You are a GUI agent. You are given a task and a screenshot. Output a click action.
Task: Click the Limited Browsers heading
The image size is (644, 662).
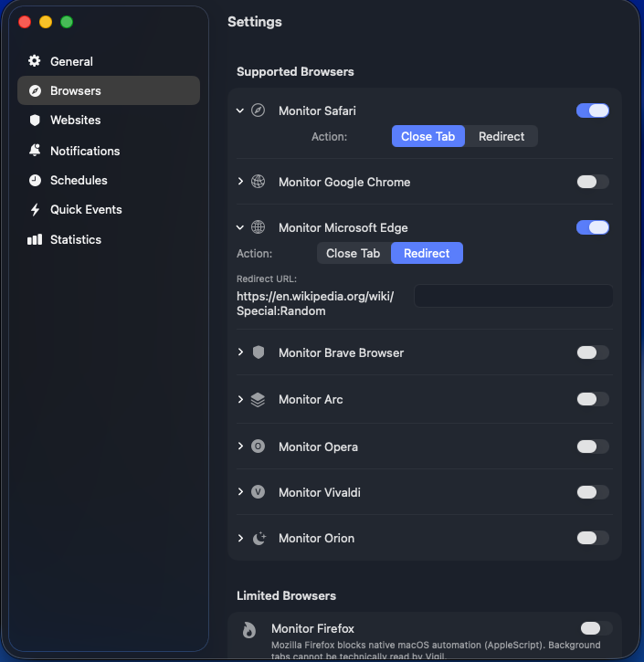point(286,595)
